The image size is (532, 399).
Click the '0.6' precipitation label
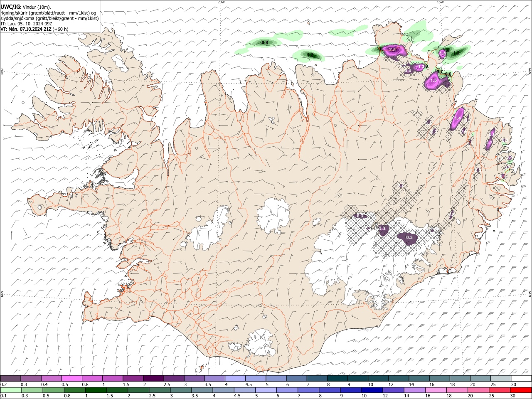pos(448,74)
